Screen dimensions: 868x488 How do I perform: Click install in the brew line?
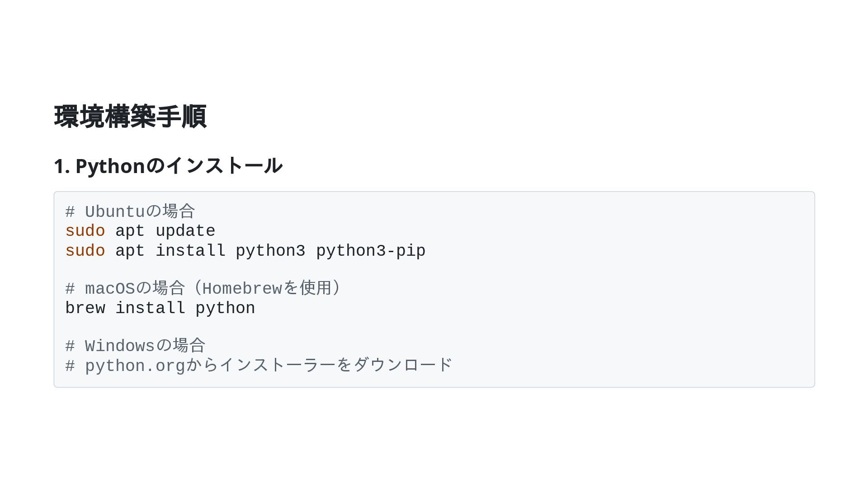click(150, 309)
